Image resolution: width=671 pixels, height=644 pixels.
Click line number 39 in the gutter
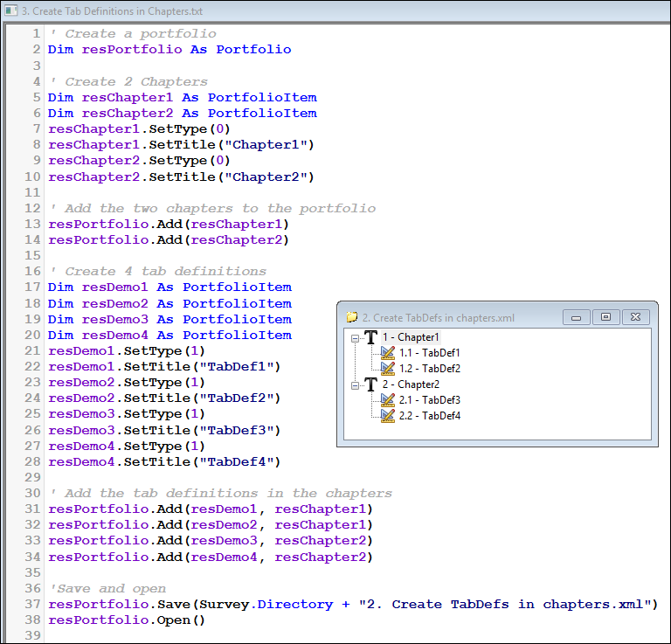(x=32, y=635)
